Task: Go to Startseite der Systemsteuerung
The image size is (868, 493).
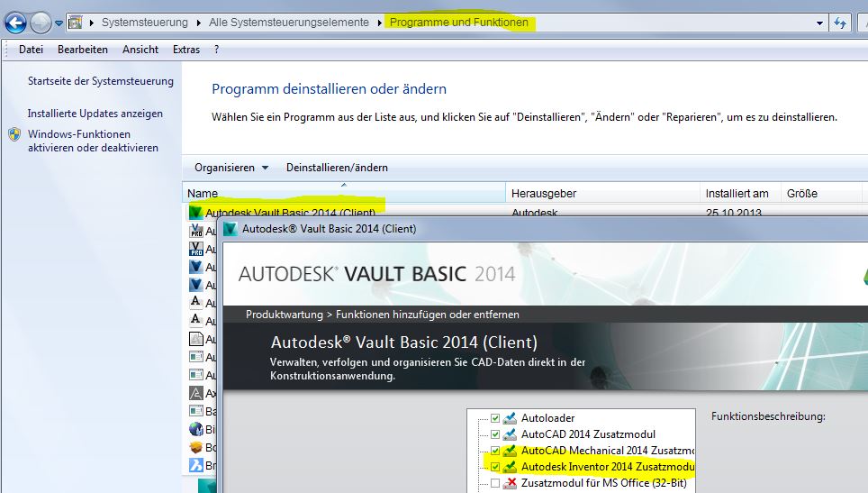Action: [101, 81]
